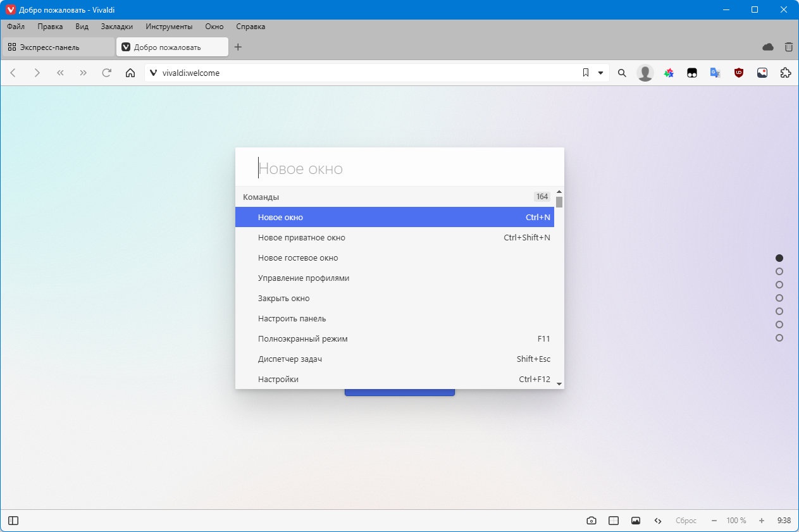Run the Новое окно command
Image resolution: width=799 pixels, height=532 pixels.
(x=395, y=217)
